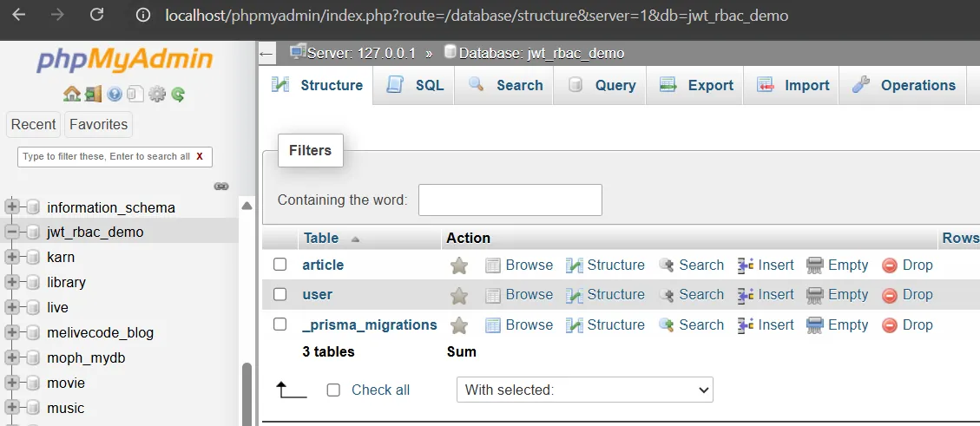Open the Recent tables button
980x426 pixels.
tap(34, 125)
